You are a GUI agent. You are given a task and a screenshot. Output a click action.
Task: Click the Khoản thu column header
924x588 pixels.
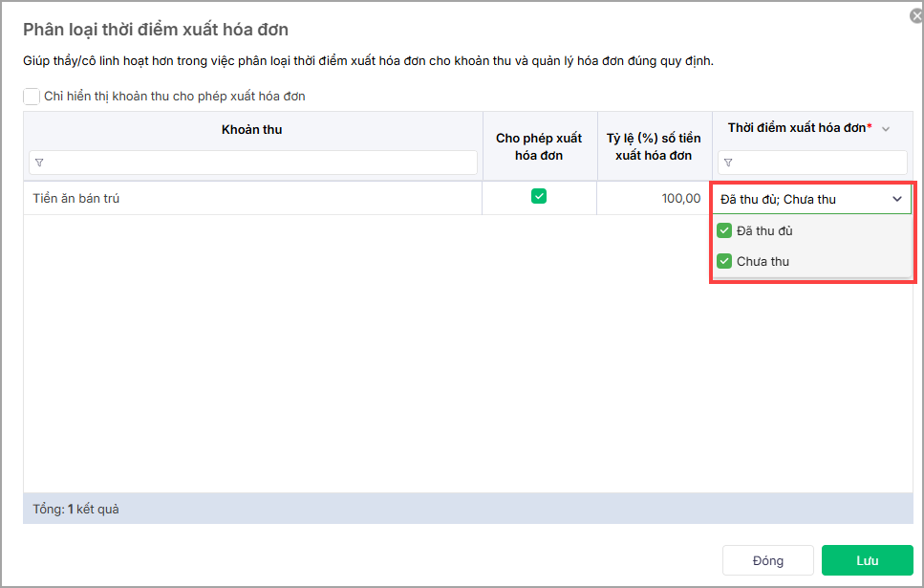coord(252,130)
